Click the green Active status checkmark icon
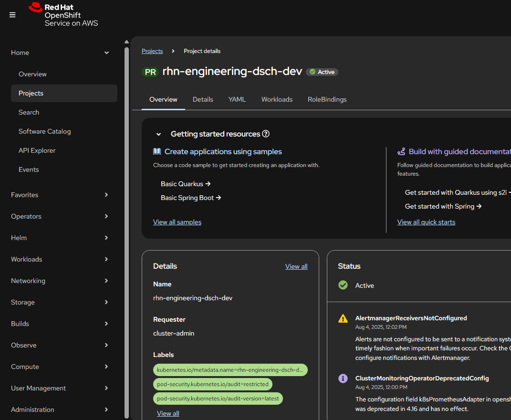Viewport: 511px width, 420px height. point(343,285)
